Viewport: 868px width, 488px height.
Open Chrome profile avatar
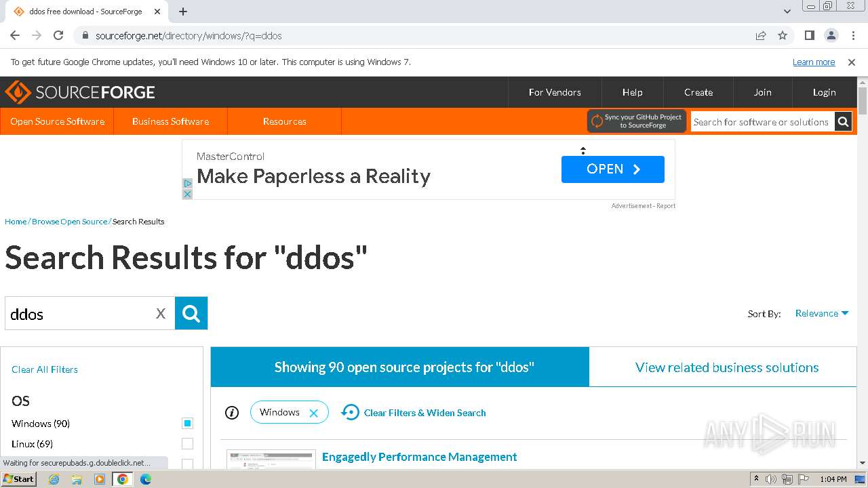(x=831, y=36)
